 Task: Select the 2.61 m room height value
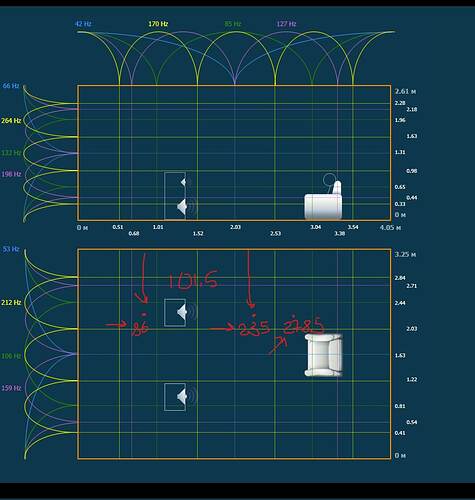405,91
